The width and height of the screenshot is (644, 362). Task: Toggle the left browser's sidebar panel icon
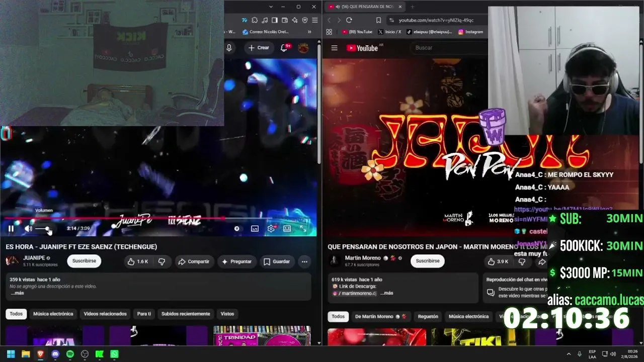coord(275,21)
